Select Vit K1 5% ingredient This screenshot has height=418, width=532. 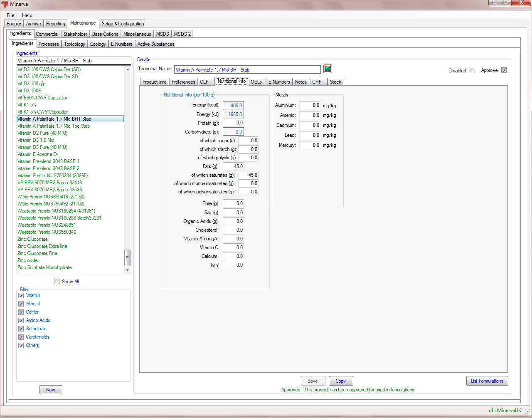coord(27,105)
